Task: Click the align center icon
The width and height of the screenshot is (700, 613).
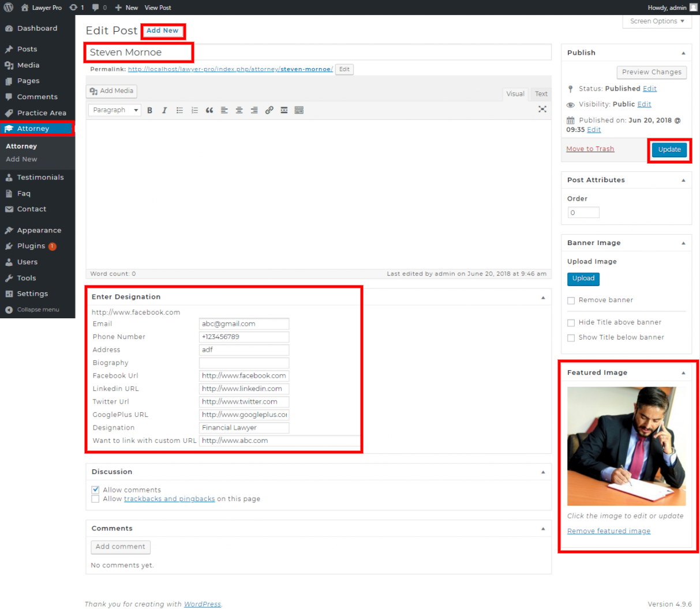Action: [x=239, y=110]
